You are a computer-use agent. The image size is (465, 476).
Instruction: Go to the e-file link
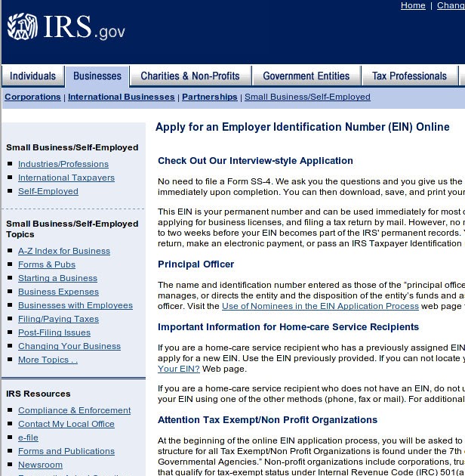[x=28, y=437]
